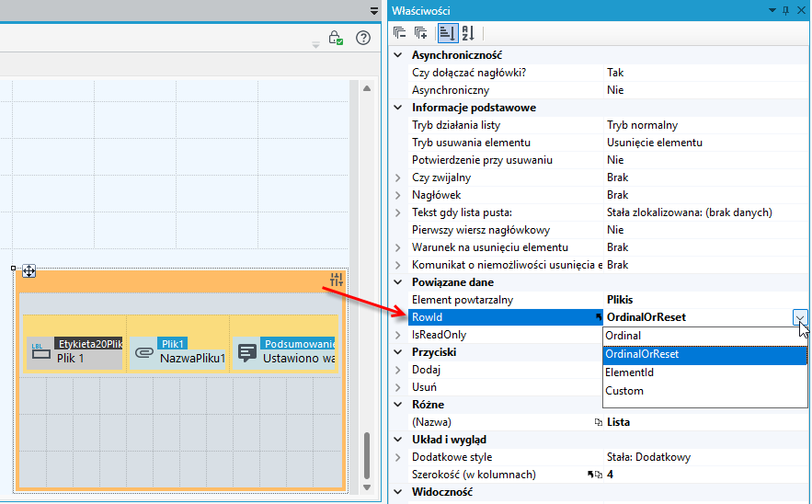Click the move handle of the list
The image size is (812, 504).
point(29,271)
